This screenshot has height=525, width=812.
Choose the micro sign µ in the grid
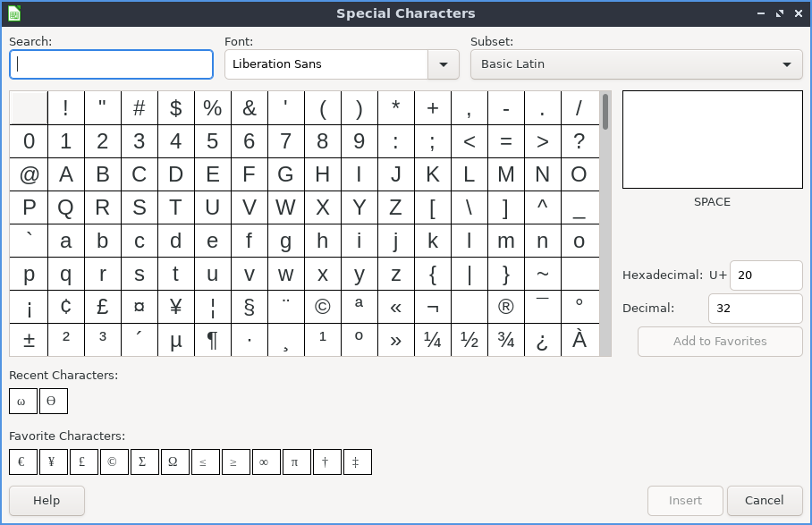(176, 340)
